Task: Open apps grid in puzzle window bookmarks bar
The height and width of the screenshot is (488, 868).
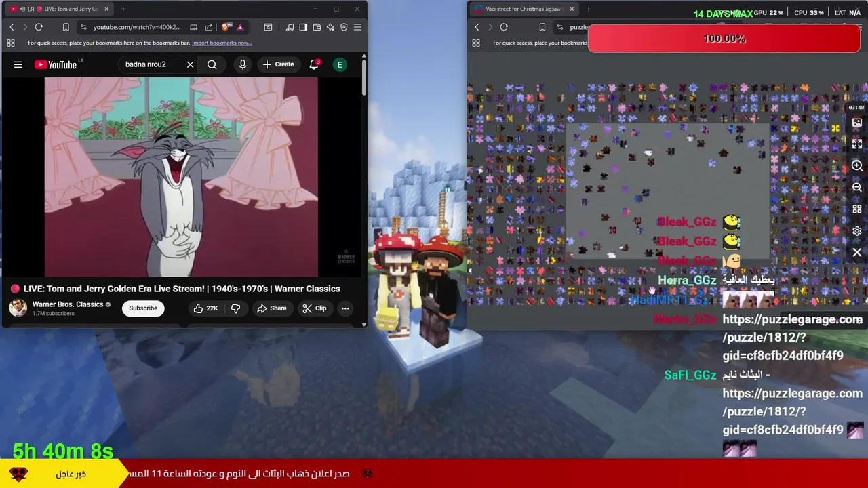Action: [x=476, y=43]
